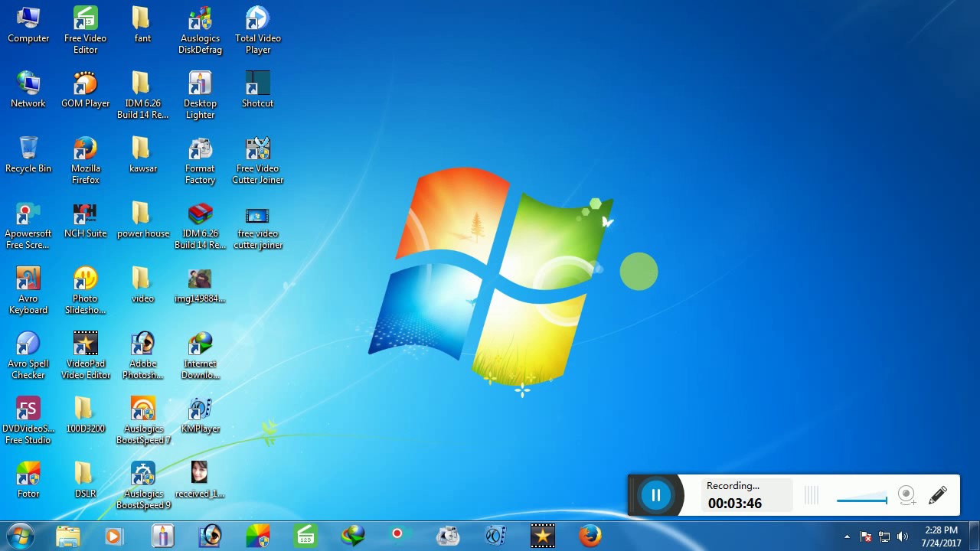
Task: Open Windows Explorer from taskbar
Action: tap(67, 536)
